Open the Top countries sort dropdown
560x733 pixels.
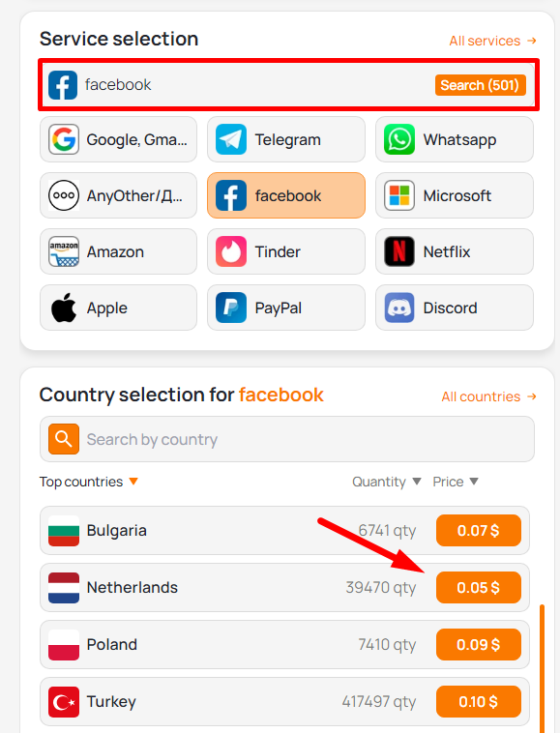(x=88, y=482)
